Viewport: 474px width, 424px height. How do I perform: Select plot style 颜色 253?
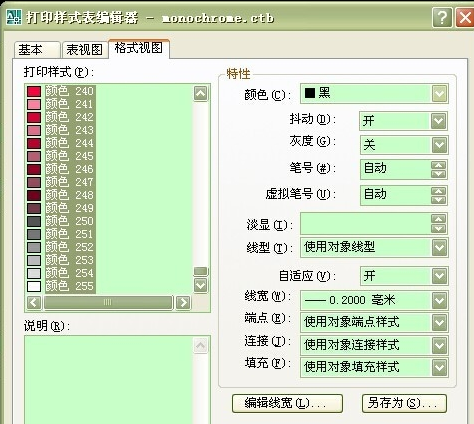[x=69, y=260]
